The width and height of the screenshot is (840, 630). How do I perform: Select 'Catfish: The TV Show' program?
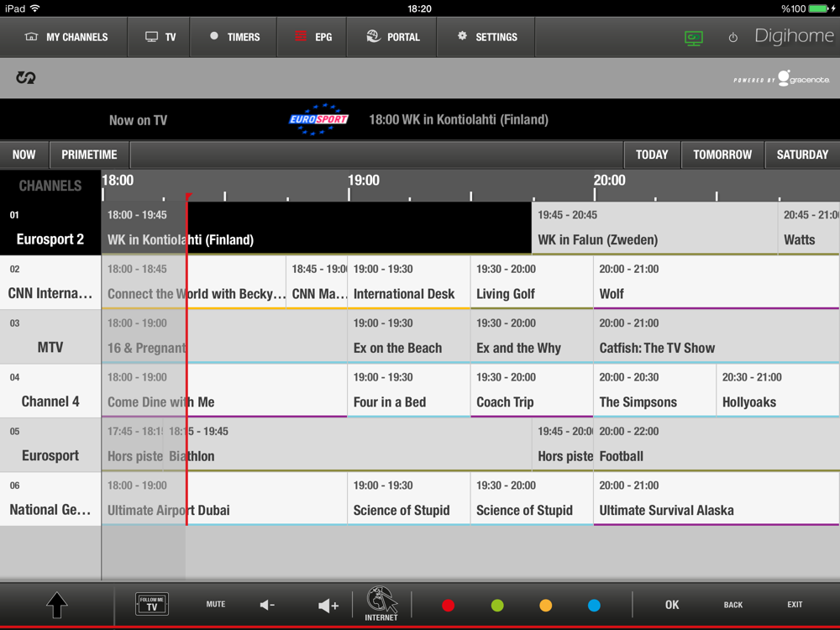tap(717, 337)
